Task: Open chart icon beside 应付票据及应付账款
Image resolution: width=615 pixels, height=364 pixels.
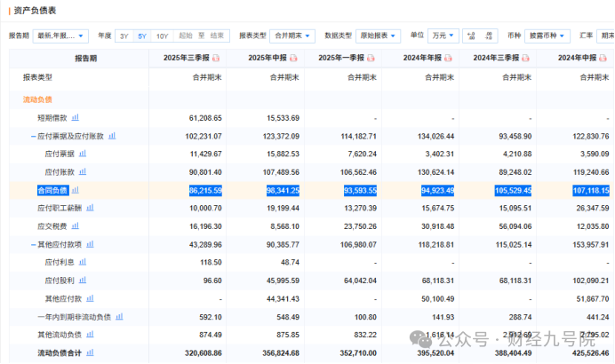Action: point(112,136)
